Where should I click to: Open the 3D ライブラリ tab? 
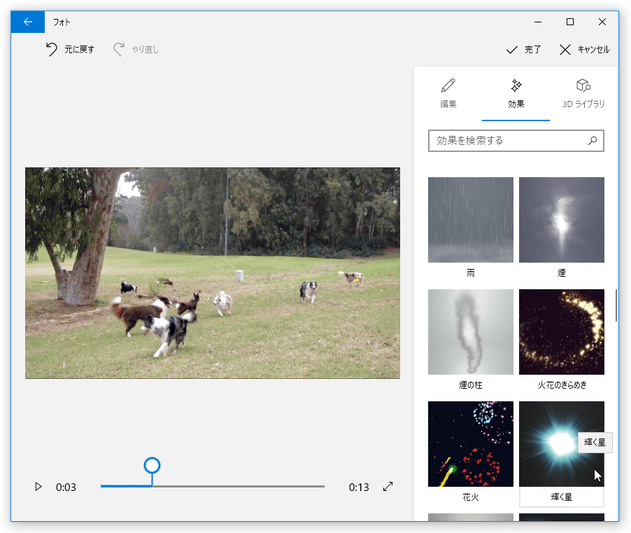[583, 93]
